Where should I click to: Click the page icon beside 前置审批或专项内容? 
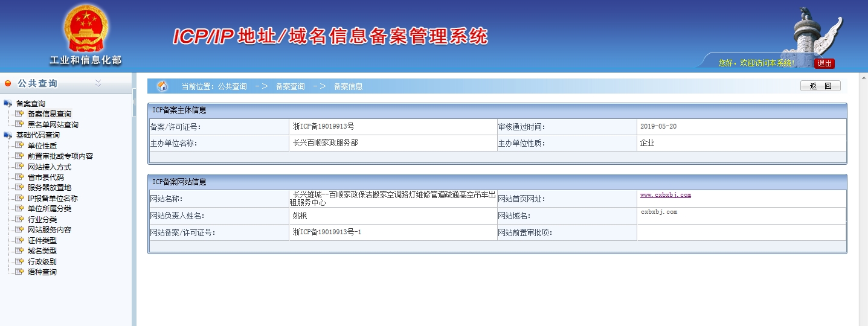[x=20, y=156]
